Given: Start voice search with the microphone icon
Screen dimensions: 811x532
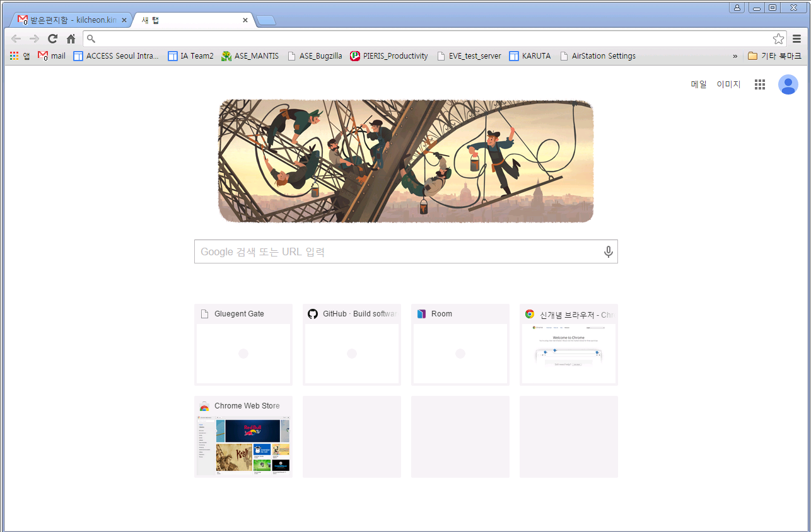Looking at the screenshot, I should [608, 252].
